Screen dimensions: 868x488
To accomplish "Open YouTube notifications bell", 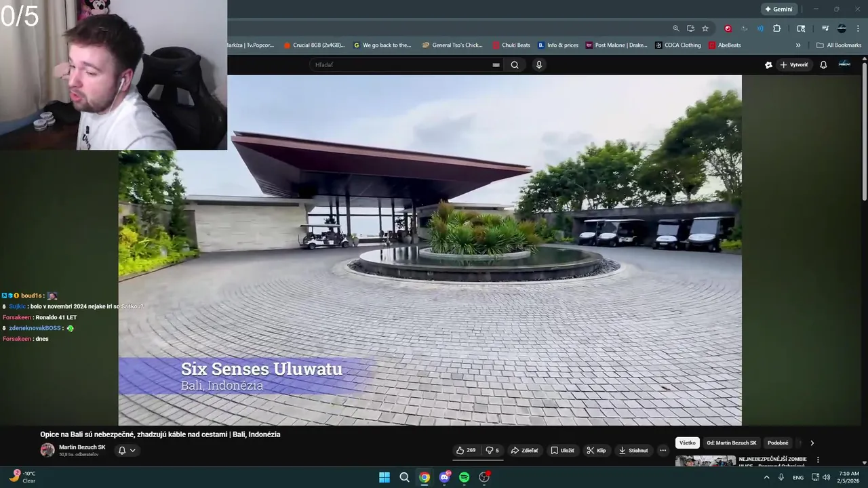I will point(823,65).
